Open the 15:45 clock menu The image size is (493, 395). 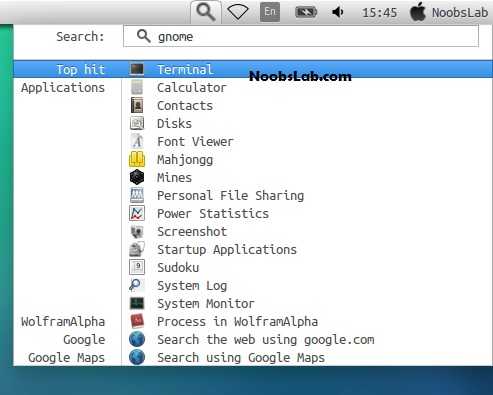[x=379, y=13]
